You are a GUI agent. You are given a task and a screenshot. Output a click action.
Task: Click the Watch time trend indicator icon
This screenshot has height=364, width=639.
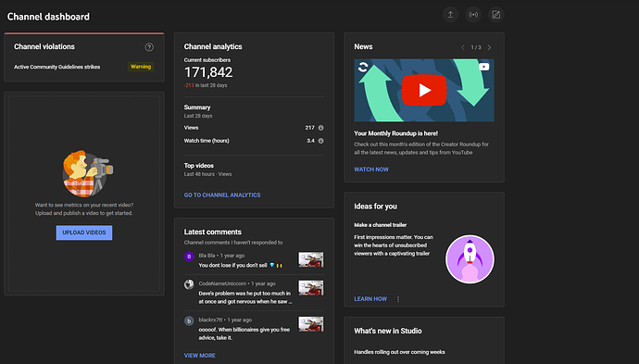320,141
